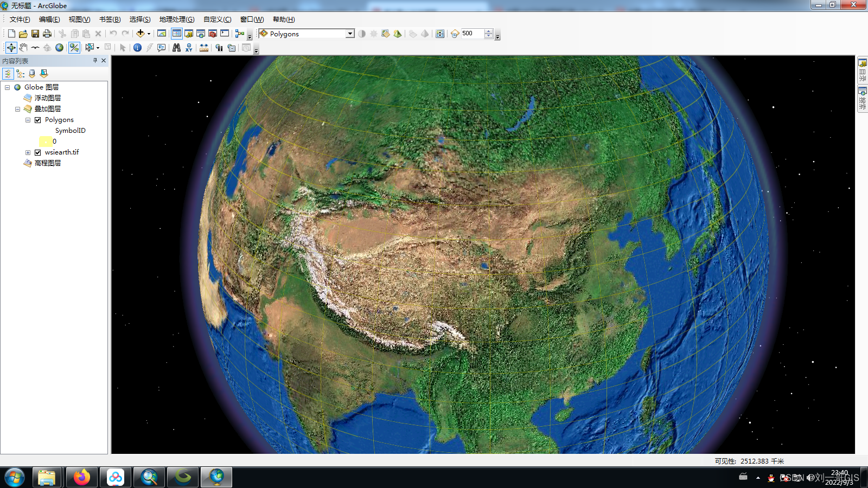Collapse the 叠加图层 group

[x=17, y=109]
